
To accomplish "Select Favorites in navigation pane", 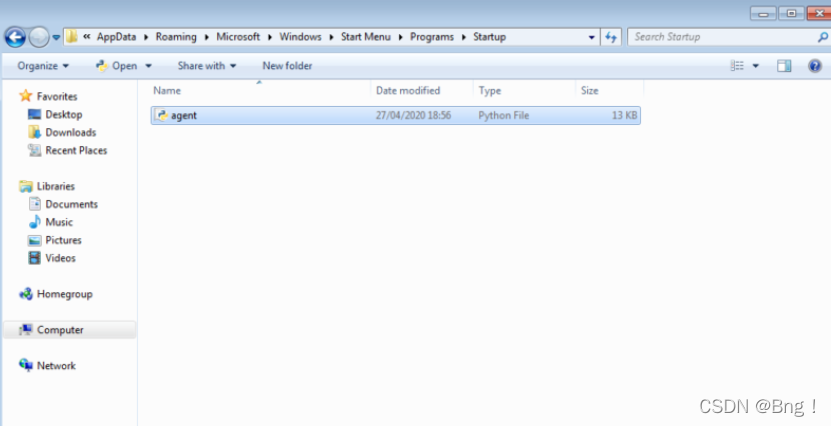I will 57,96.
